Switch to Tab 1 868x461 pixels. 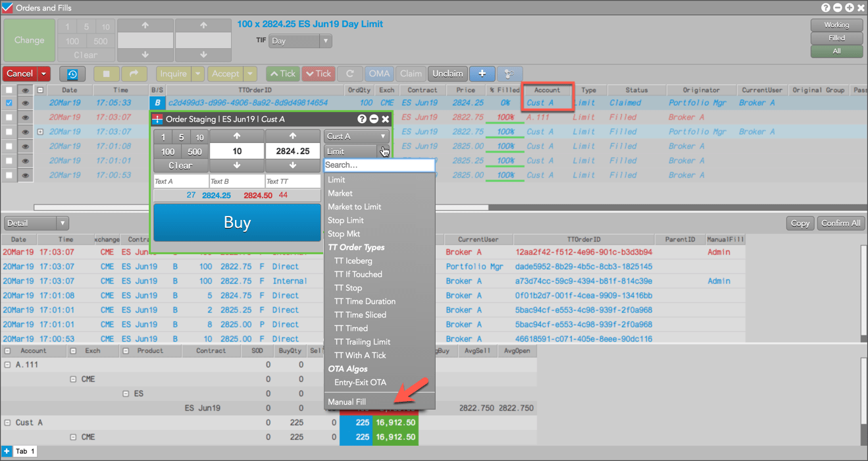tap(25, 451)
